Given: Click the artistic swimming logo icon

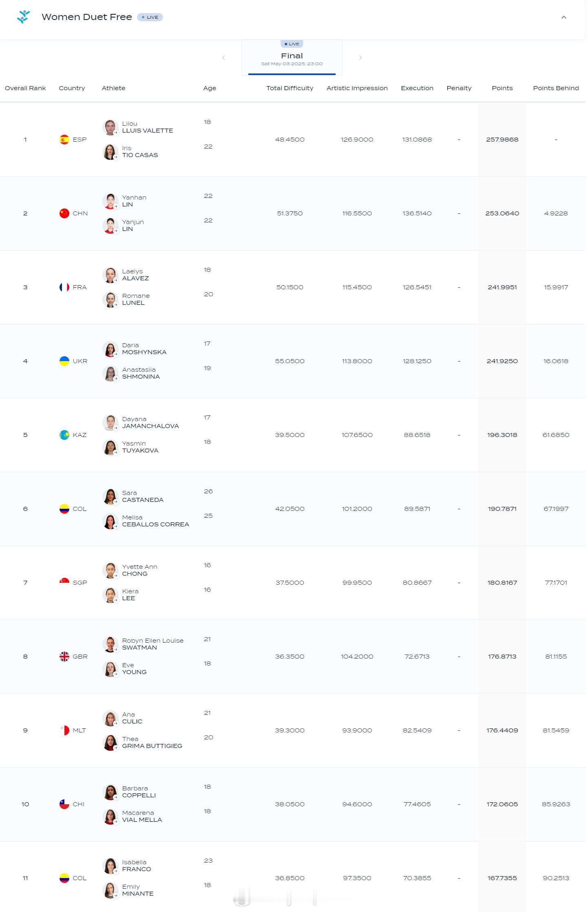Looking at the screenshot, I should (24, 17).
